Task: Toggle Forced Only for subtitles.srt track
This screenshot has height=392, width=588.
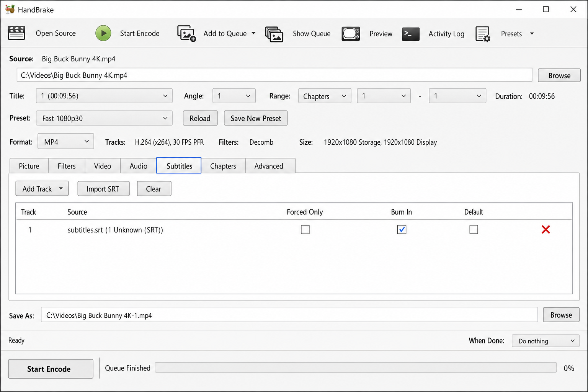Action: coord(305,230)
